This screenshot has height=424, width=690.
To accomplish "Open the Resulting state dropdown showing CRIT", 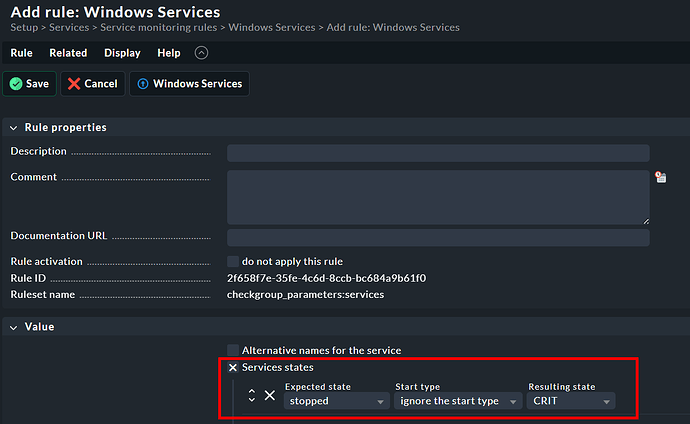I will 571,401.
